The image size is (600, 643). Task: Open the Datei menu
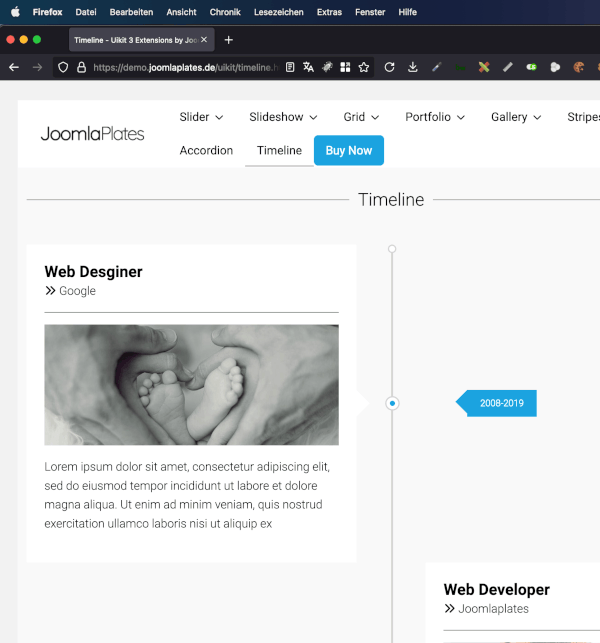point(86,12)
